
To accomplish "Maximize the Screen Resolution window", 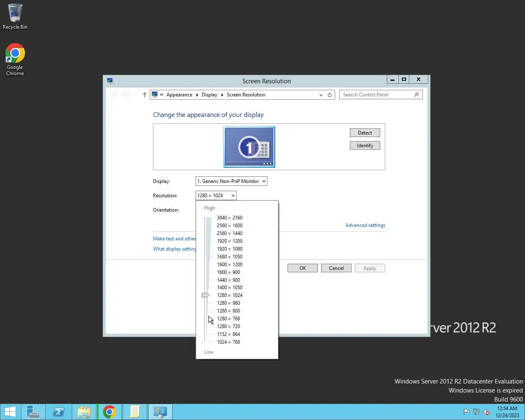I will [404, 80].
